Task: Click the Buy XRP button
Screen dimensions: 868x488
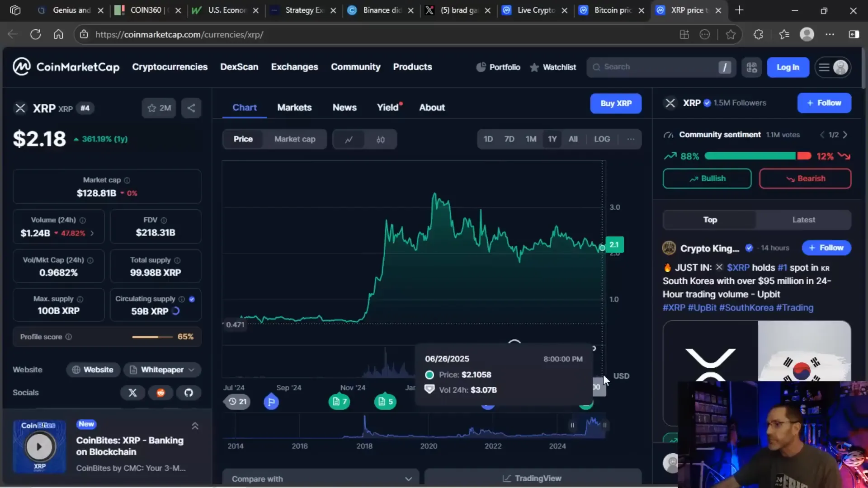Action: (616, 103)
